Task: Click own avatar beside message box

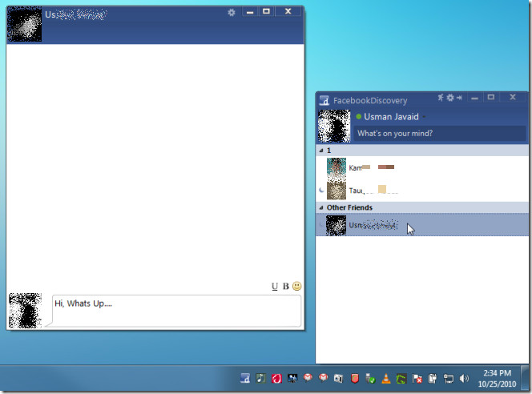Action: [x=25, y=311]
